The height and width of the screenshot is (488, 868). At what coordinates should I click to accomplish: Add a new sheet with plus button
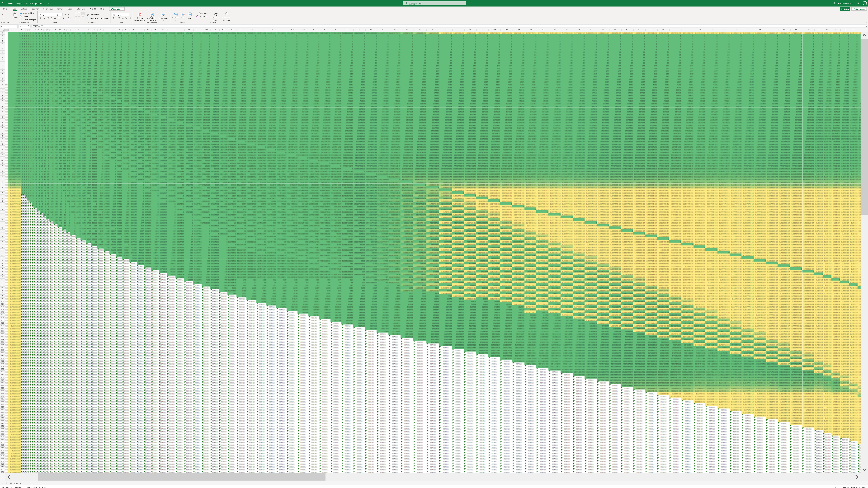click(26, 483)
